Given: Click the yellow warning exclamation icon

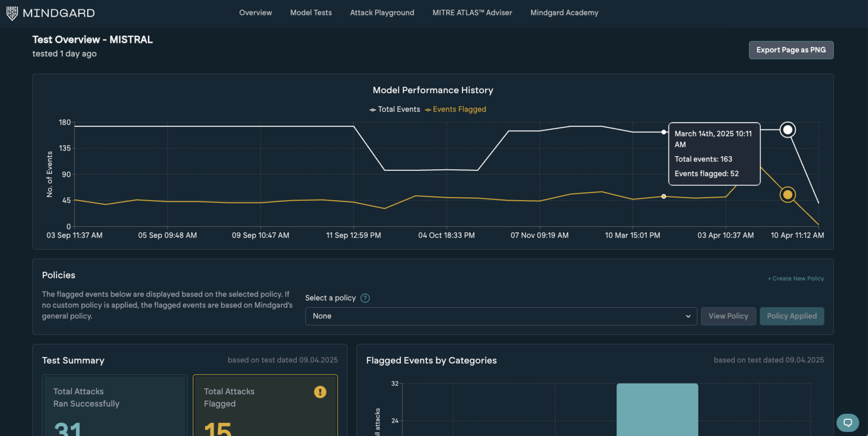Looking at the screenshot, I should click(320, 392).
